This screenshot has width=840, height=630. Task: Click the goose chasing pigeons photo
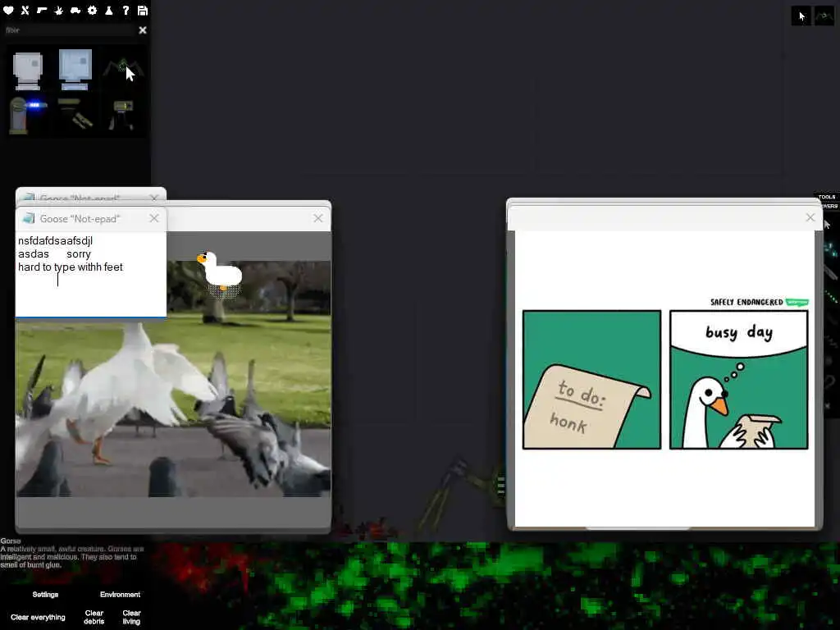[173, 379]
